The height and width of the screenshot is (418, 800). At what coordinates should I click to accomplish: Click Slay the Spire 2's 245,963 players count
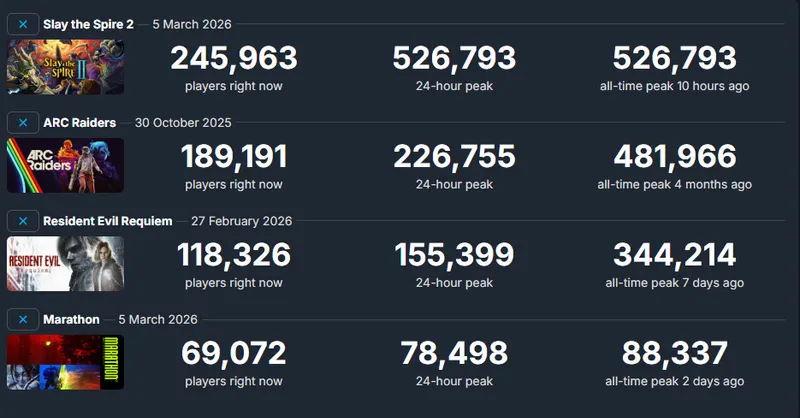(x=234, y=58)
